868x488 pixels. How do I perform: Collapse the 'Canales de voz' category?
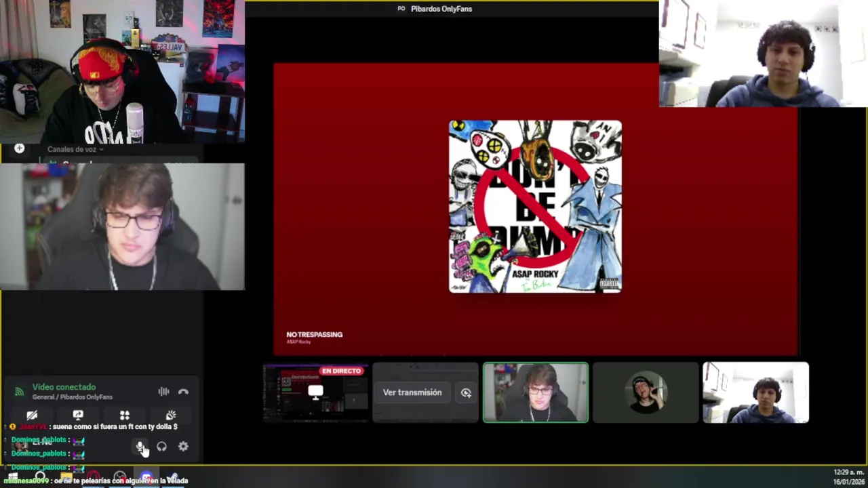click(x=75, y=149)
